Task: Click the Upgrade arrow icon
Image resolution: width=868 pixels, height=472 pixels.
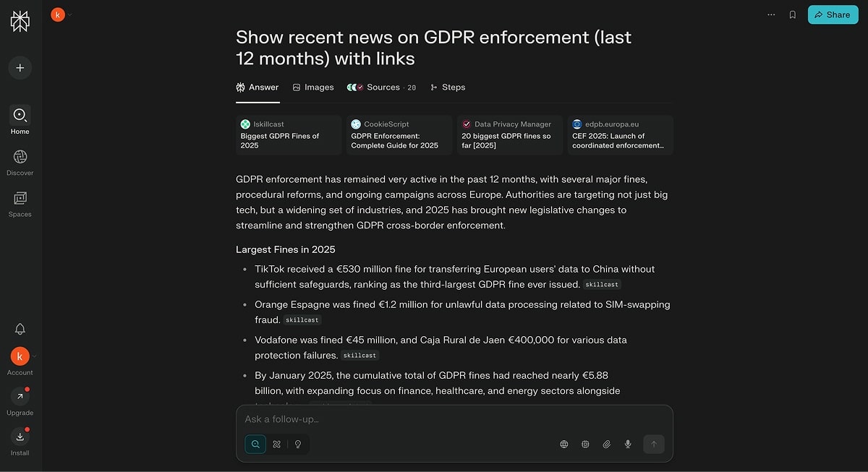Action: 20,397
